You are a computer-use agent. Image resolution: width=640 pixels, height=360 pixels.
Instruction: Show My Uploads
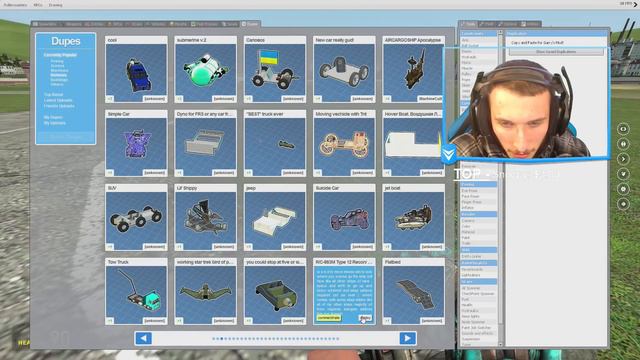[x=55, y=123]
